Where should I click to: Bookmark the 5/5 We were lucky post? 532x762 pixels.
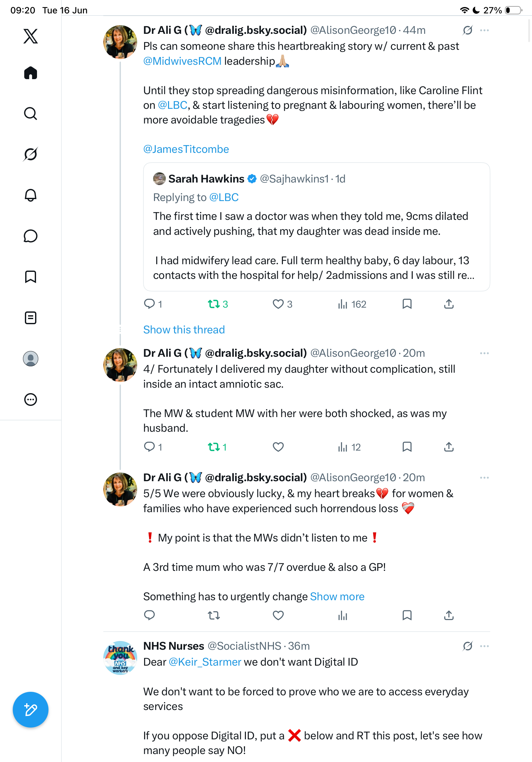[x=407, y=615]
